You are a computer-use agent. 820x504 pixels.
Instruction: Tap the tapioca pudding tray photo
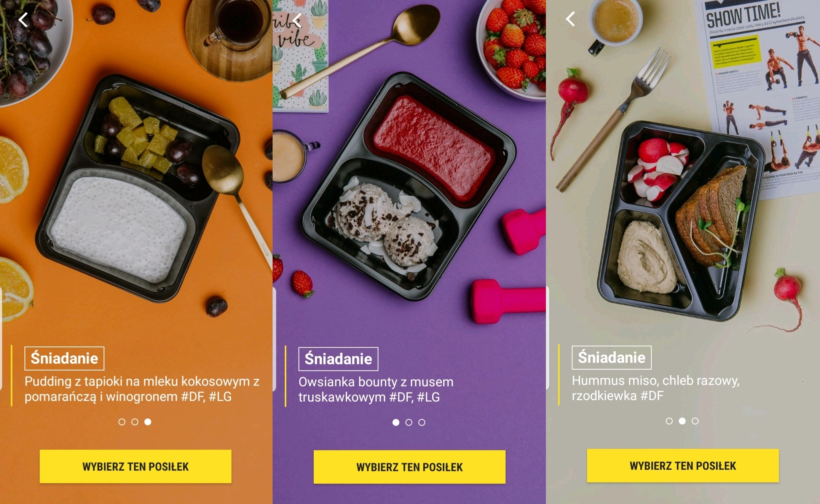click(138, 188)
